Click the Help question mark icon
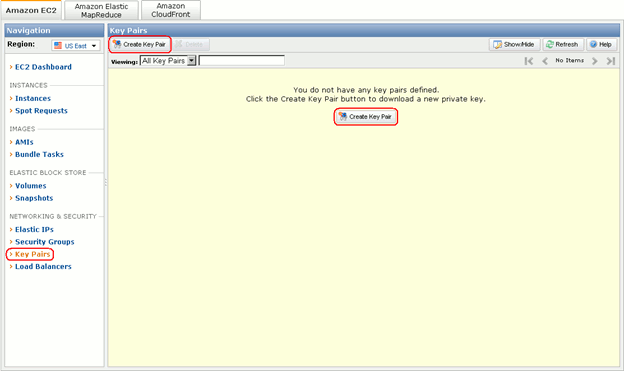The height and width of the screenshot is (372, 625). point(594,44)
